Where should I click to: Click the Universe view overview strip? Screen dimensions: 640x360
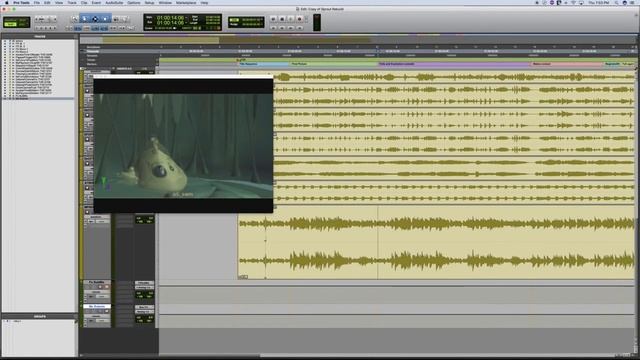(x=357, y=40)
